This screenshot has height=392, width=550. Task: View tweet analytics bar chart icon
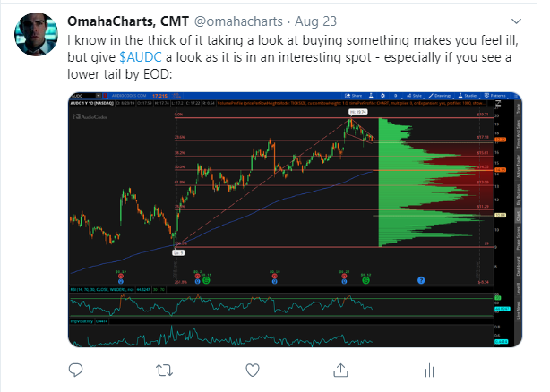point(429,370)
